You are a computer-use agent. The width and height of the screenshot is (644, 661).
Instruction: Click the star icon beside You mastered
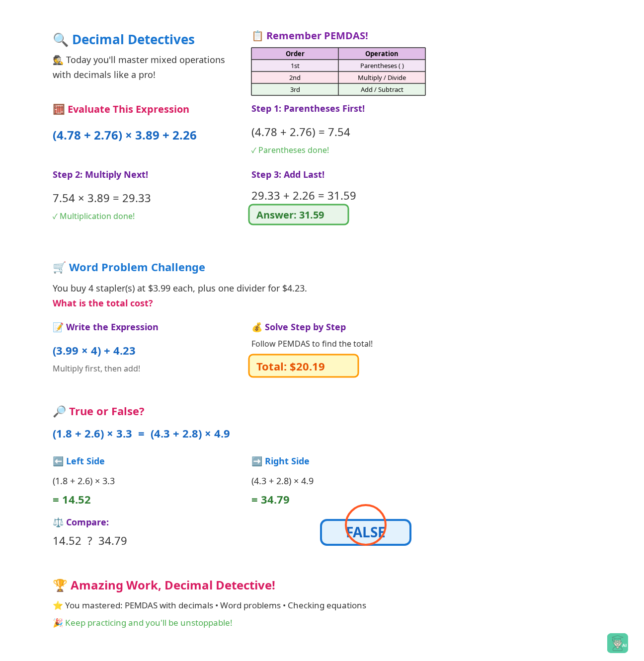[x=58, y=605]
